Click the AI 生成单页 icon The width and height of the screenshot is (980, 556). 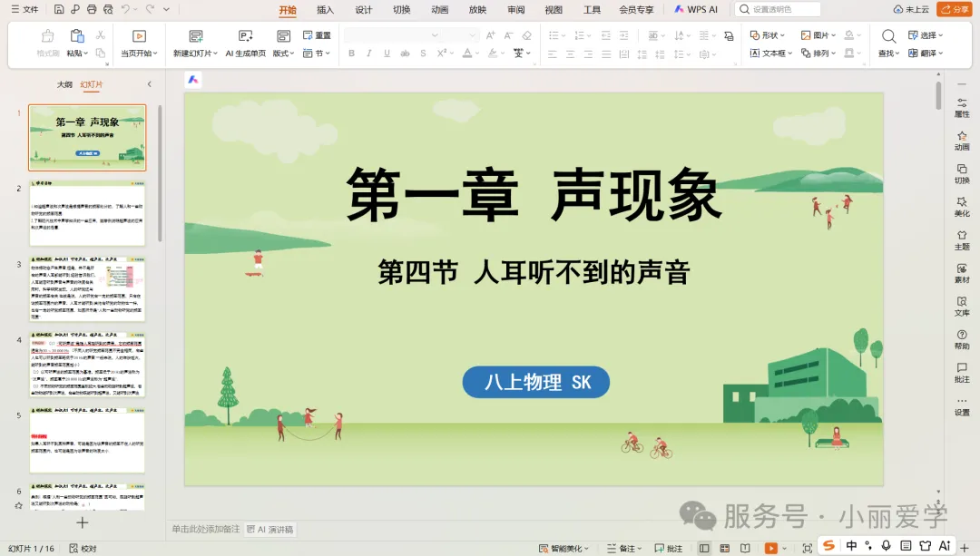[x=246, y=44]
